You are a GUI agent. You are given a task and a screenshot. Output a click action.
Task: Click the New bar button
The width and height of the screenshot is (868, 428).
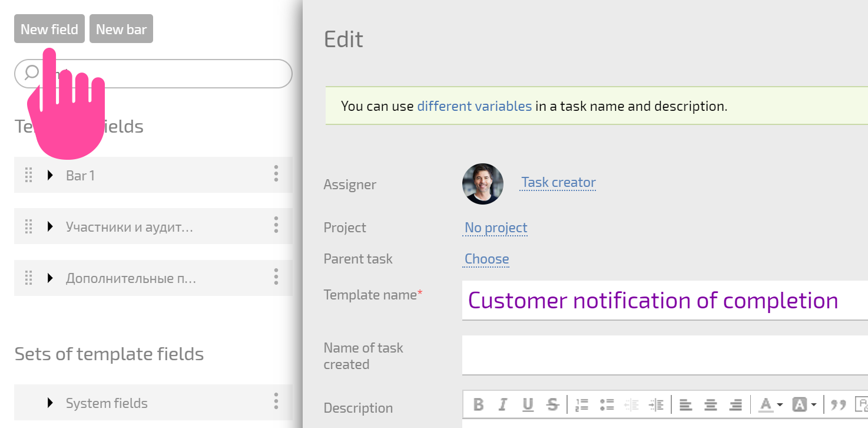121,29
